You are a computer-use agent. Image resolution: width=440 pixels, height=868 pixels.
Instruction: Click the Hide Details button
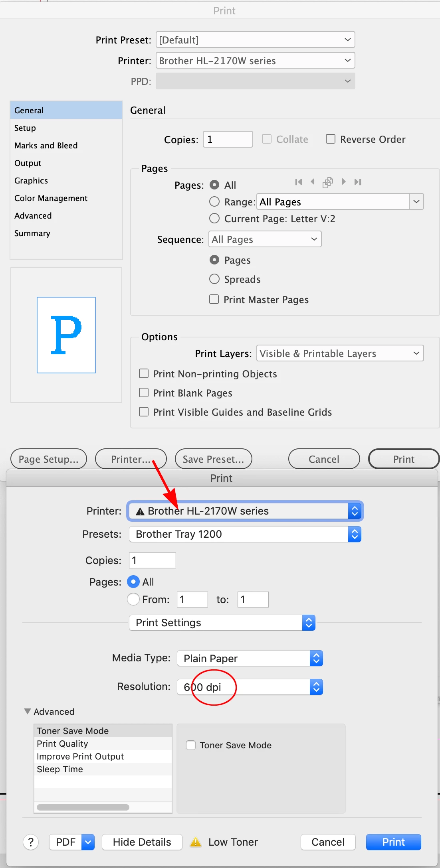(x=142, y=842)
